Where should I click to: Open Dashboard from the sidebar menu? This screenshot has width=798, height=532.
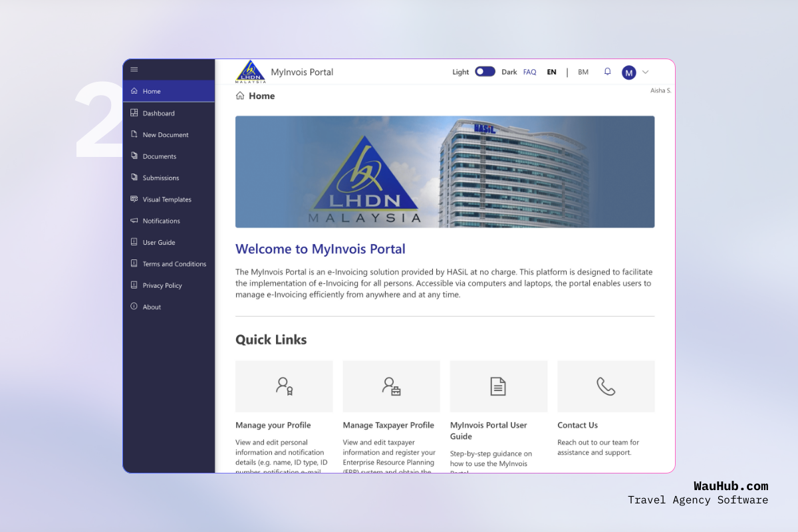point(169,113)
